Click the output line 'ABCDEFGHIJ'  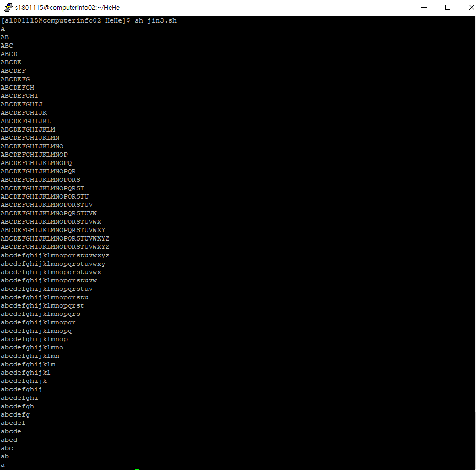[21, 104]
